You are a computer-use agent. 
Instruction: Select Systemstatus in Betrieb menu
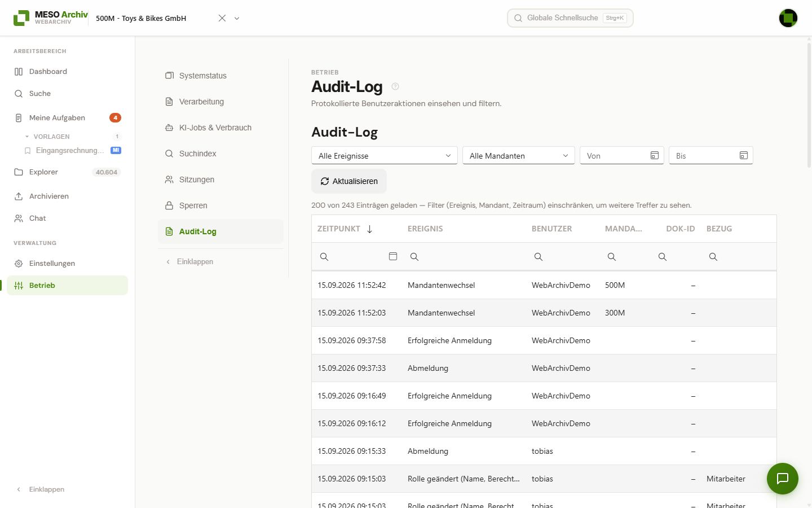click(x=220, y=76)
